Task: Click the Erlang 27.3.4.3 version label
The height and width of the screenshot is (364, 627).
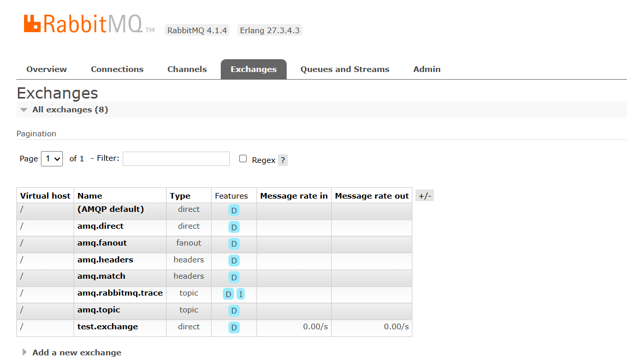Action: point(269,30)
